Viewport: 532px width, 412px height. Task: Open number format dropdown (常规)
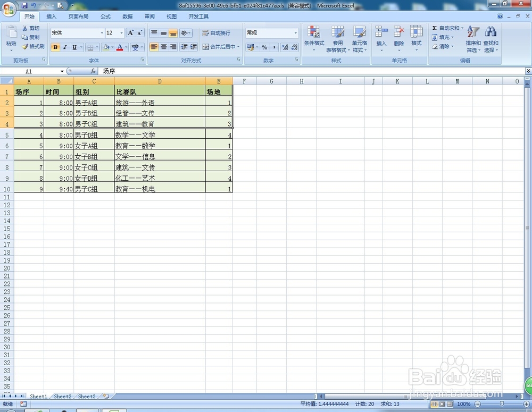pos(295,33)
